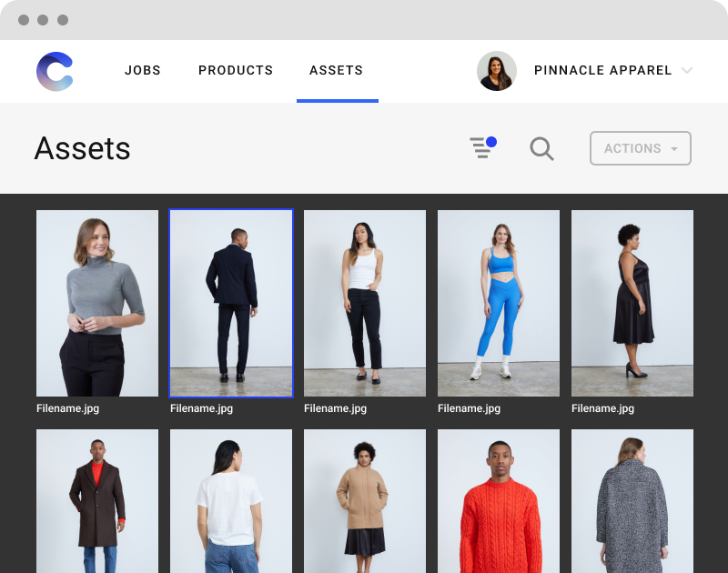Click the camel jacket woman thumbnail
The width and height of the screenshot is (728, 573).
365,500
